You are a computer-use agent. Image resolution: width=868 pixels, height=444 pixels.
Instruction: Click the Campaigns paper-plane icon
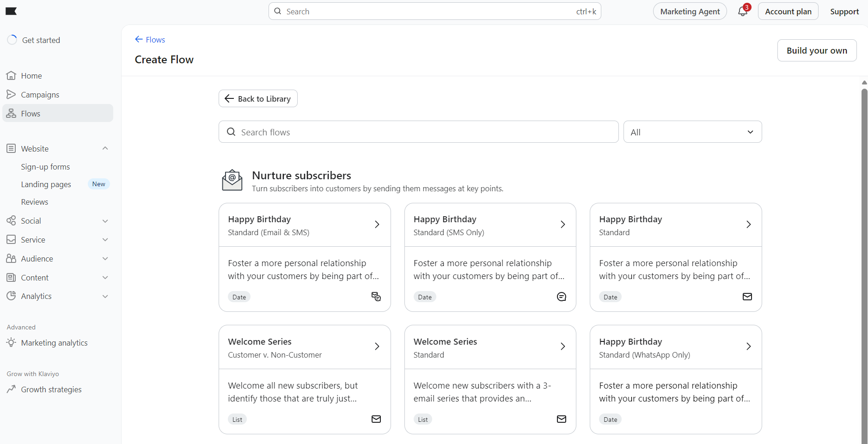(11, 94)
